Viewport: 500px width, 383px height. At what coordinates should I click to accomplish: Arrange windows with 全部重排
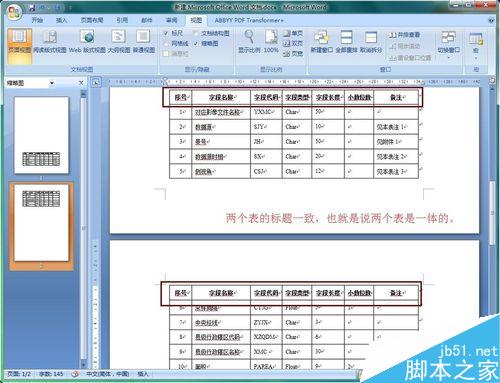(x=346, y=42)
